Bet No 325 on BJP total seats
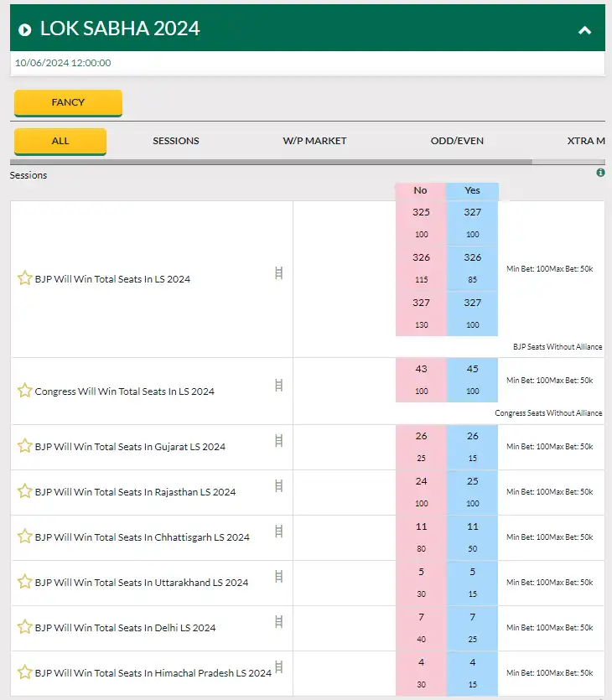 421,223
